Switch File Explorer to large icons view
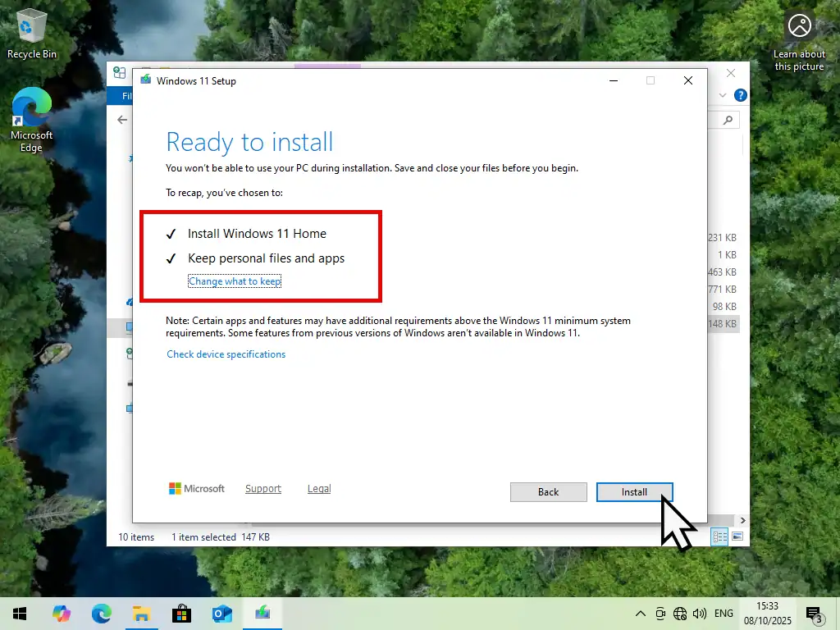The height and width of the screenshot is (630, 840). 737,537
